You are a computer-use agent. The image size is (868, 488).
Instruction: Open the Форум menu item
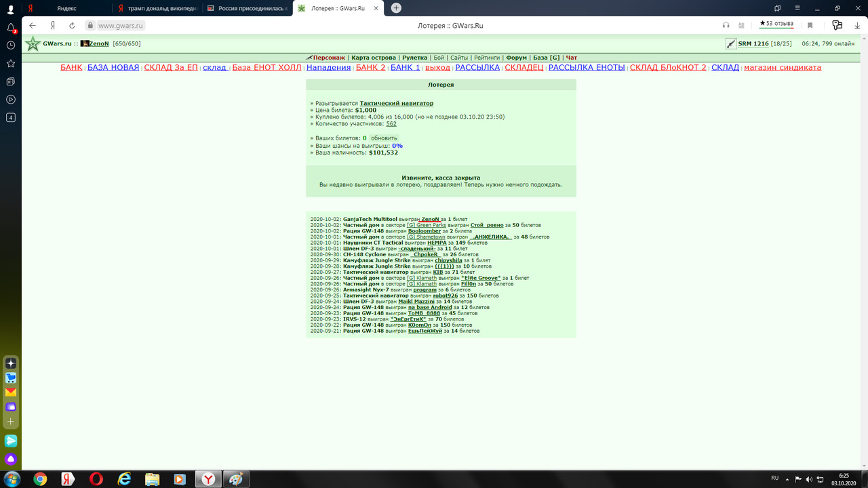516,58
